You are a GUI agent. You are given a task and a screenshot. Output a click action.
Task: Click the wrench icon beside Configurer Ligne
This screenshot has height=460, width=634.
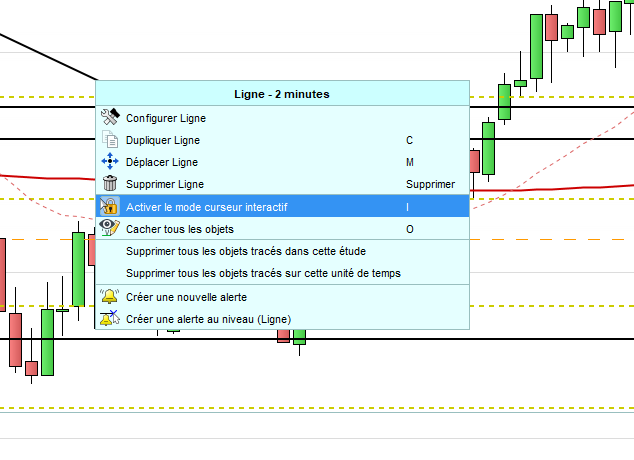(x=110, y=117)
